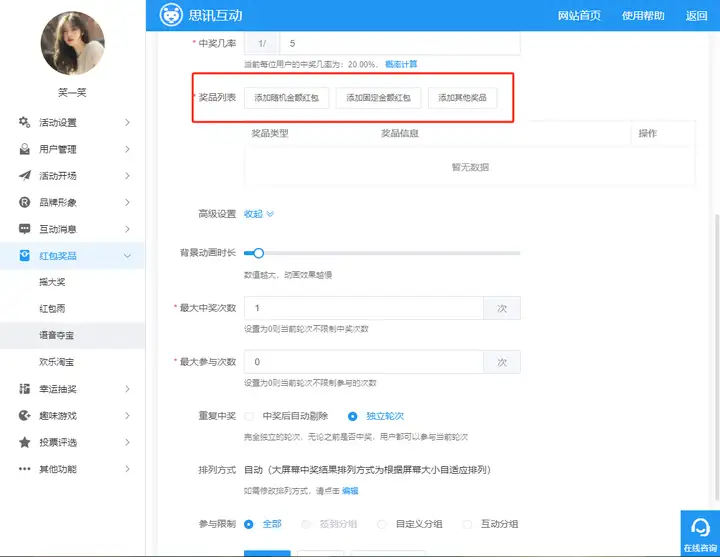The width and height of the screenshot is (720, 557).
Task: Click the 活动开场 paper plane icon
Action: coord(24,175)
